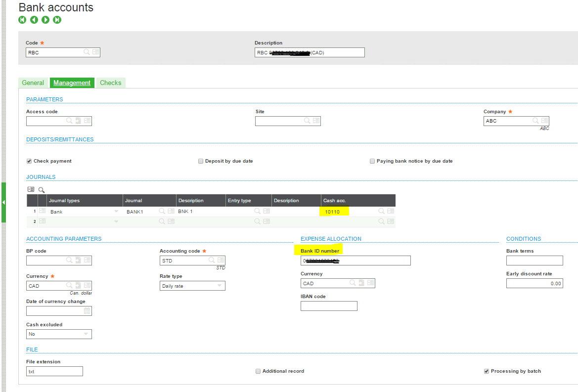Click the Description field with RBC text
This screenshot has width=578, height=392.
pos(310,52)
